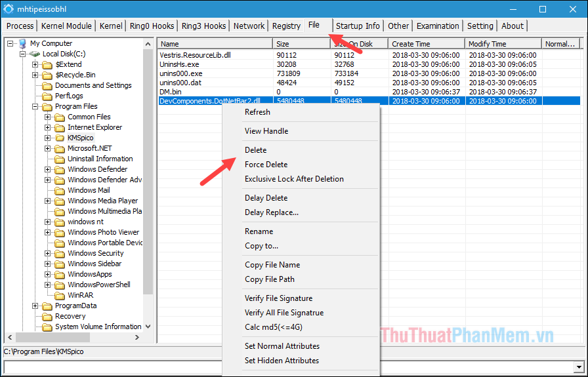Click the Local Disk(C:) drive icon

pos(35,54)
